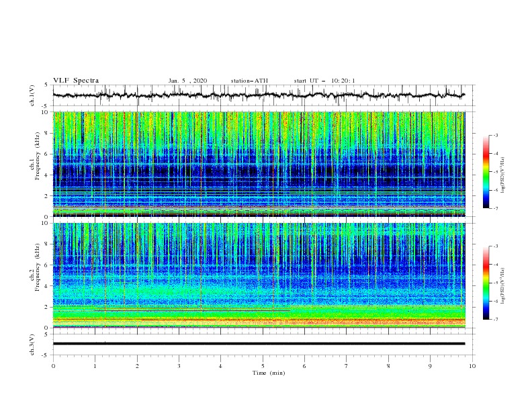Click the '-4' tick on the lower color bar
The height and width of the screenshot is (411, 532).
[x=495, y=265]
